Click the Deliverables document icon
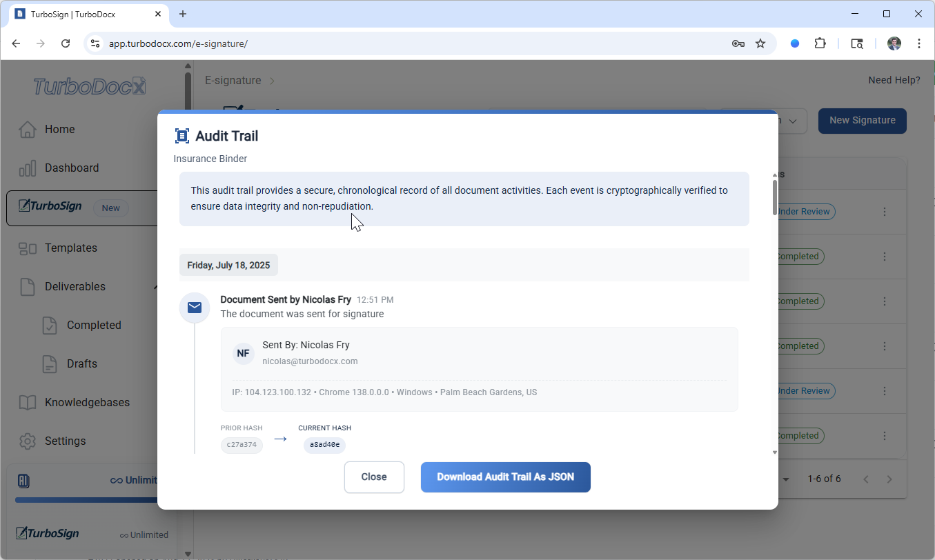 28,287
